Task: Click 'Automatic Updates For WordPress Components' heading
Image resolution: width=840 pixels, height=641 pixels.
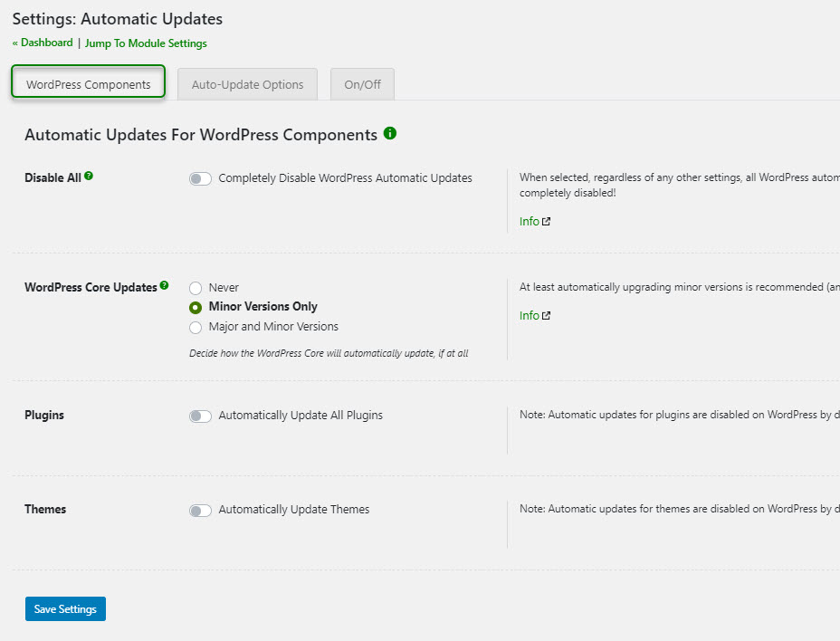Action: (x=201, y=135)
